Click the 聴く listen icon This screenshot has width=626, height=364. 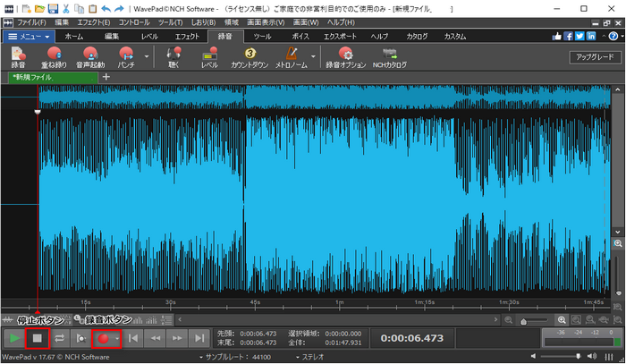click(173, 55)
